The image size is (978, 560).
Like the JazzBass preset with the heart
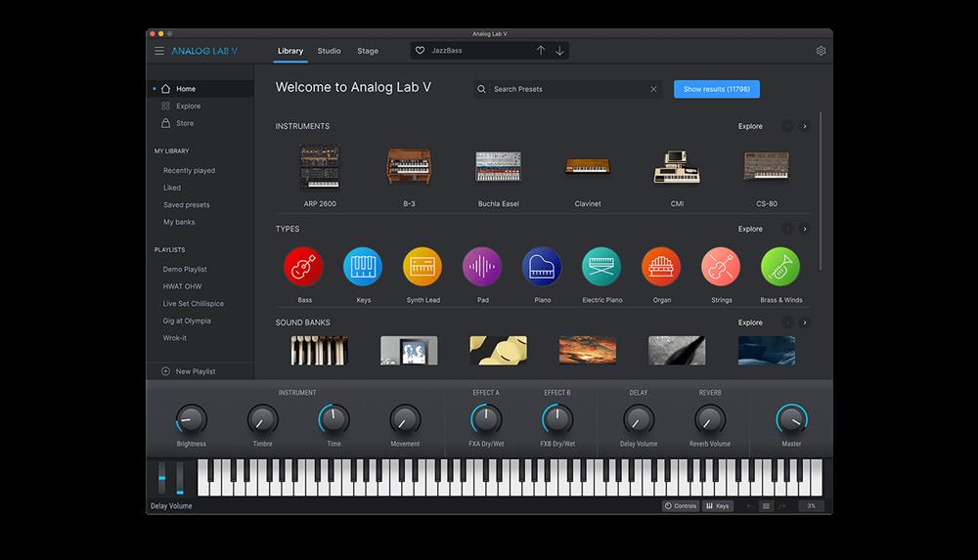(x=420, y=51)
